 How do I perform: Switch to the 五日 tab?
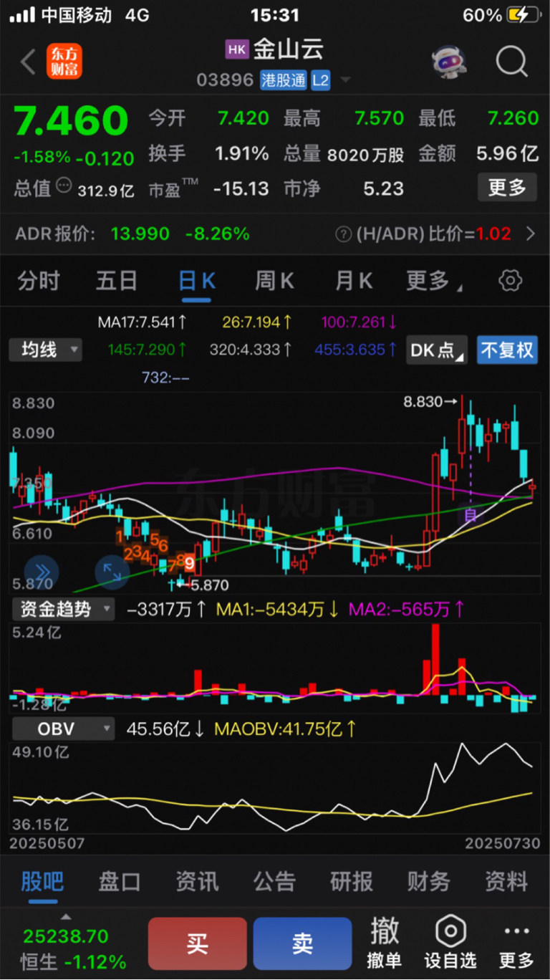(116, 281)
